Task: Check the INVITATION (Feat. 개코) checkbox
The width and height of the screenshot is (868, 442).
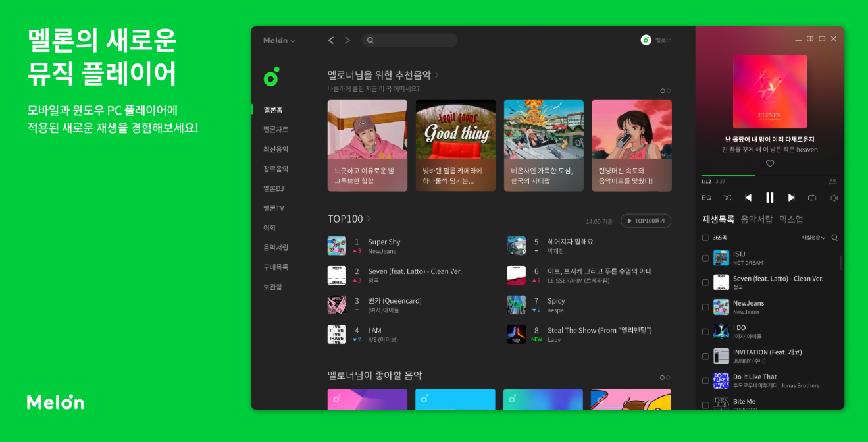Action: click(705, 356)
